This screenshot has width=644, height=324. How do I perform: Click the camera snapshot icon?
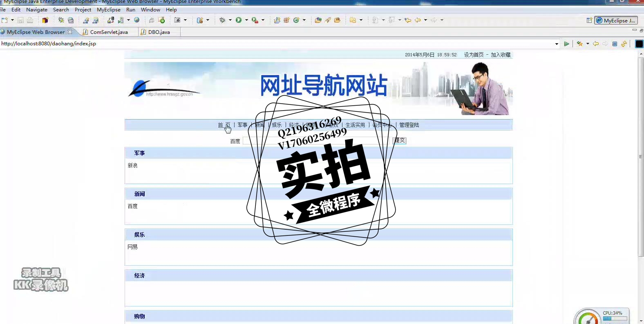(177, 20)
